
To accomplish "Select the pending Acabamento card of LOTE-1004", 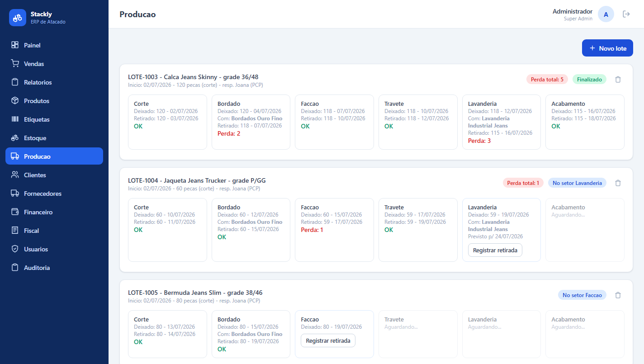I will pos(585,230).
